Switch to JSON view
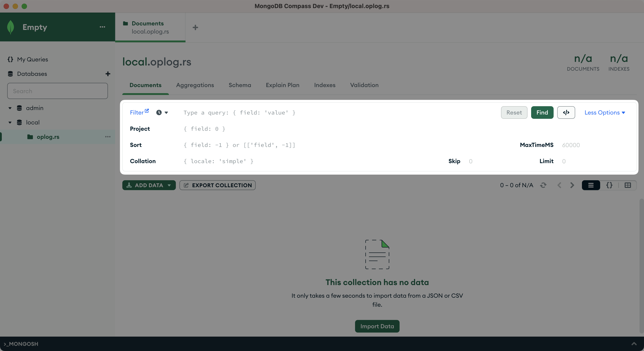This screenshot has width=644, height=351. click(x=609, y=185)
